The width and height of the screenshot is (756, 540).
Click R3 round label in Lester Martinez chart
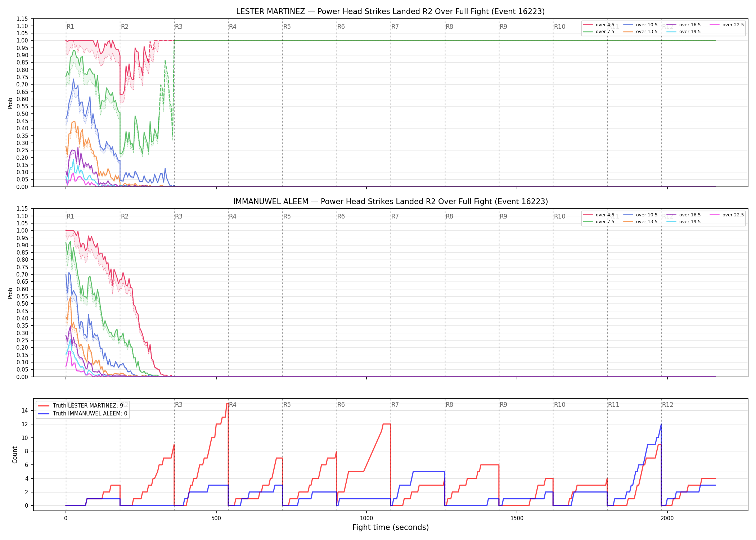(x=179, y=27)
